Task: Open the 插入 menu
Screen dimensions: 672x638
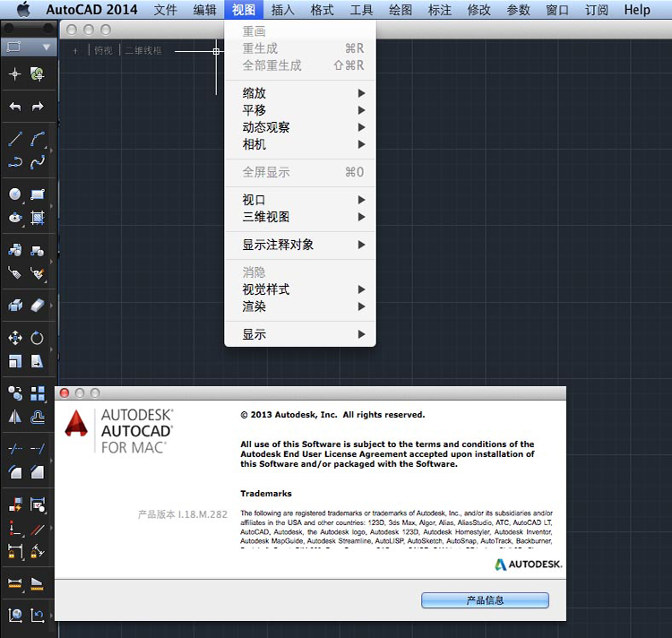Action: tap(283, 10)
